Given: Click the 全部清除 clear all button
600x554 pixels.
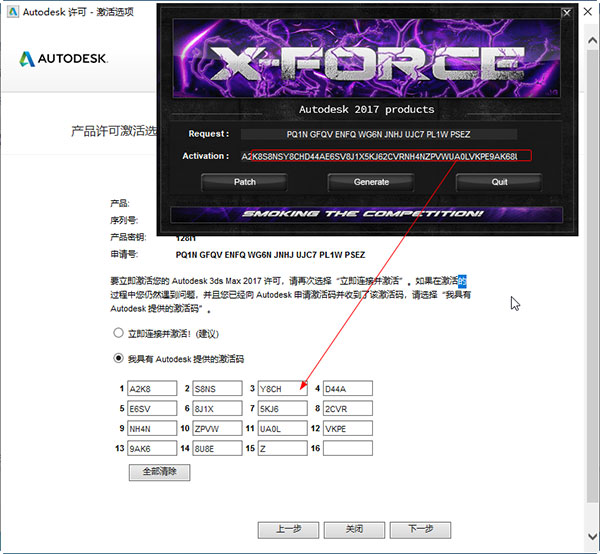Looking at the screenshot, I should (x=159, y=472).
